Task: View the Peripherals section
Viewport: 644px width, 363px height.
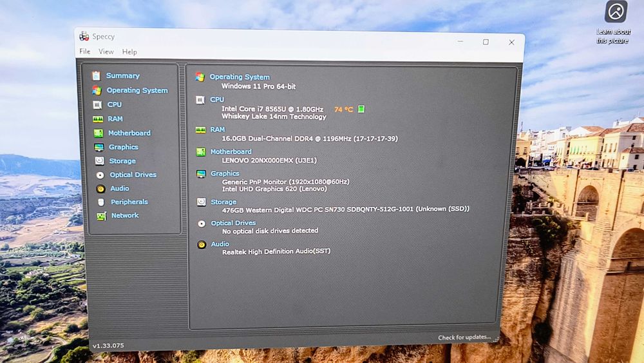Action: [x=129, y=202]
